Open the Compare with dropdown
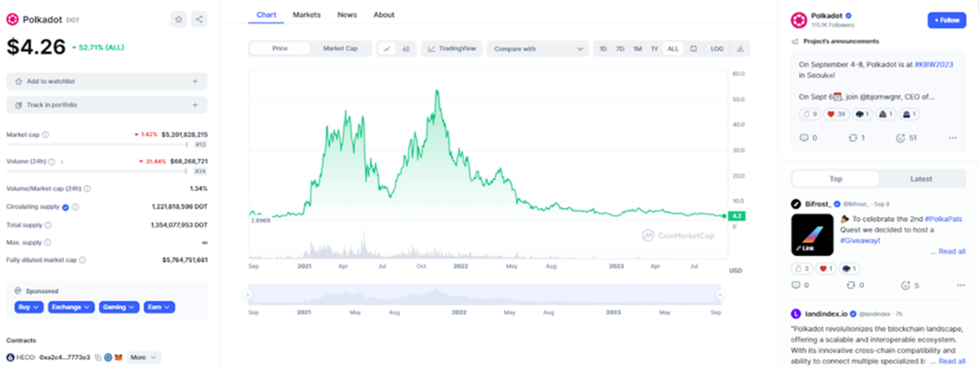Viewport: 980px width, 371px height. point(538,49)
